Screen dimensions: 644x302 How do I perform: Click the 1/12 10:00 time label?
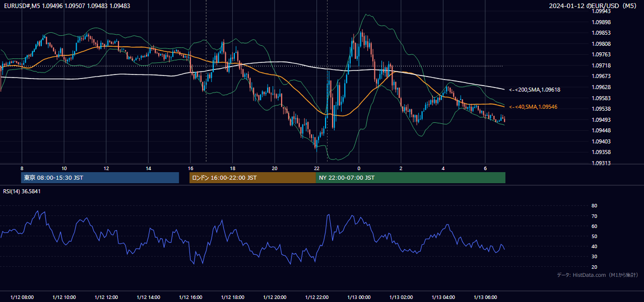tap(64, 297)
